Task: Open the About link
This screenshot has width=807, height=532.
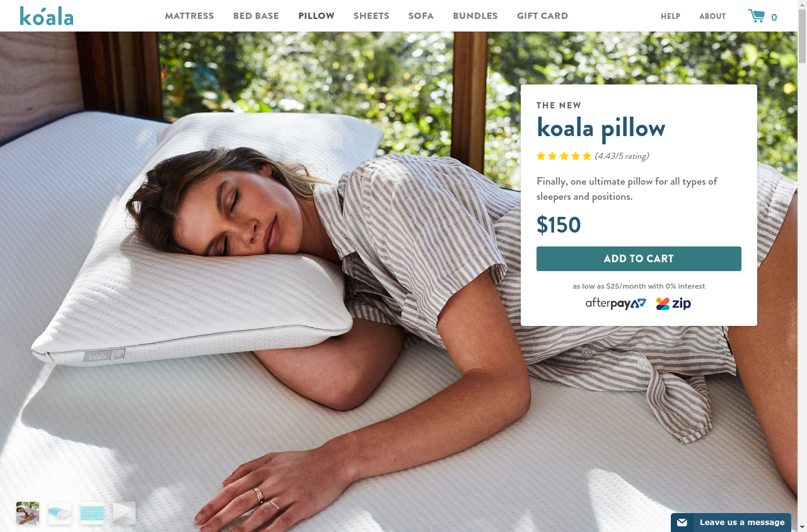Action: point(712,16)
